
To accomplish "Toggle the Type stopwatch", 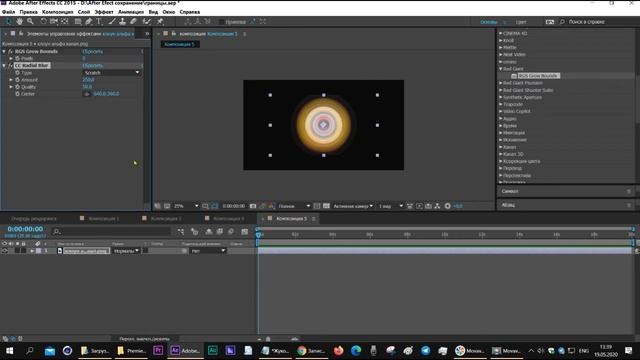I will 18,72.
